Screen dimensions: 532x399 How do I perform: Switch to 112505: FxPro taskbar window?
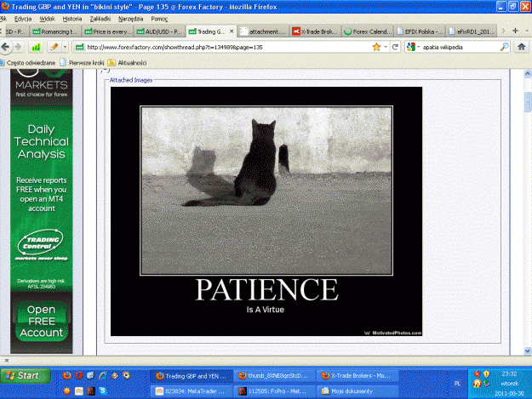tap(274, 391)
